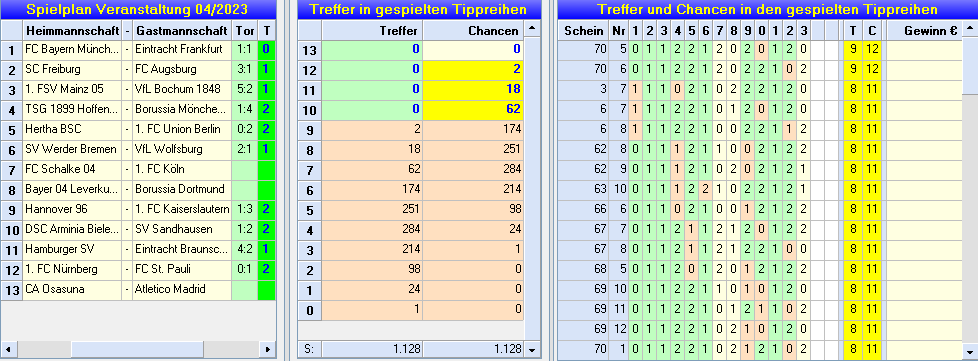Click Chancen value 174 in row 9

point(473,129)
